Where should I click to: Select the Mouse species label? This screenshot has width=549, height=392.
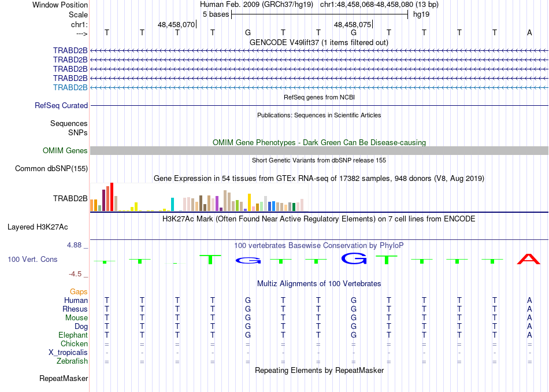point(76,318)
